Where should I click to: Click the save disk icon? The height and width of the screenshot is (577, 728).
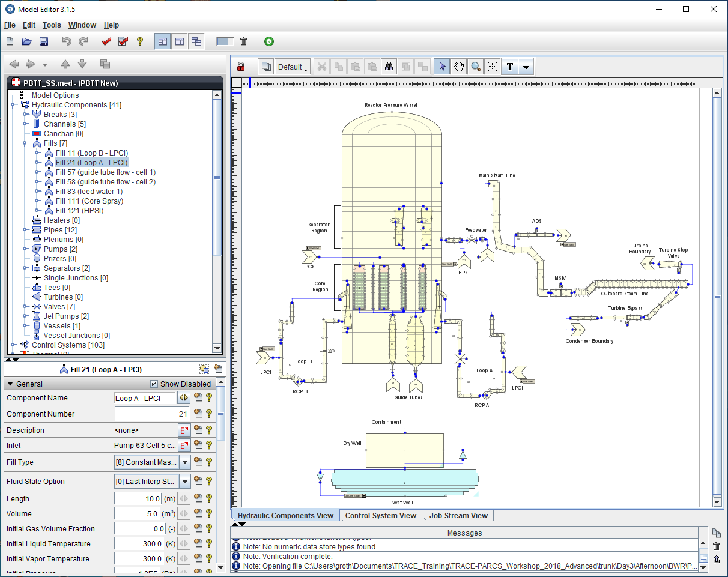click(44, 41)
